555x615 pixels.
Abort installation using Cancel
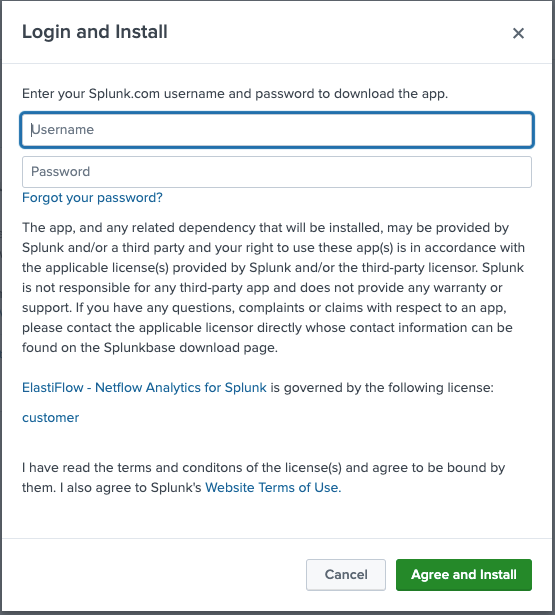[346, 575]
